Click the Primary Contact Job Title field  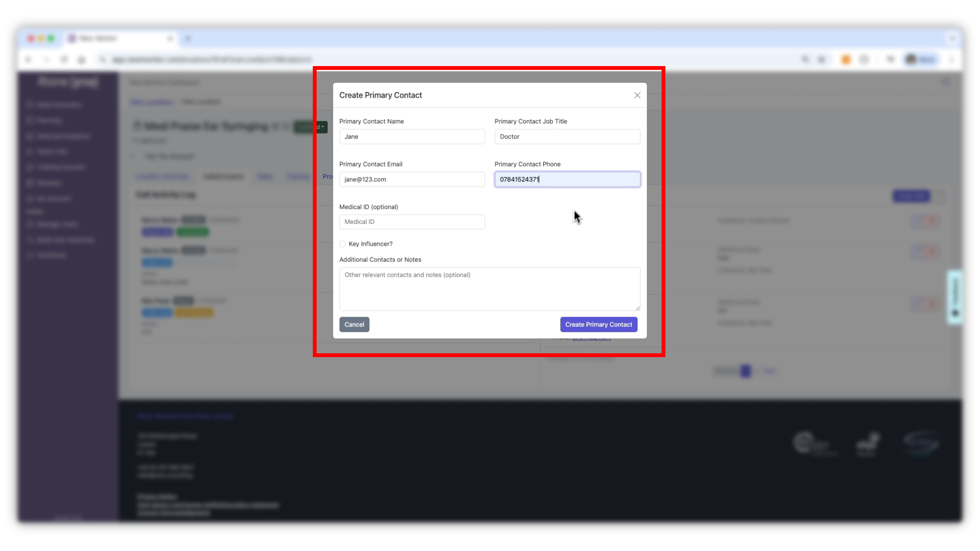tap(567, 136)
